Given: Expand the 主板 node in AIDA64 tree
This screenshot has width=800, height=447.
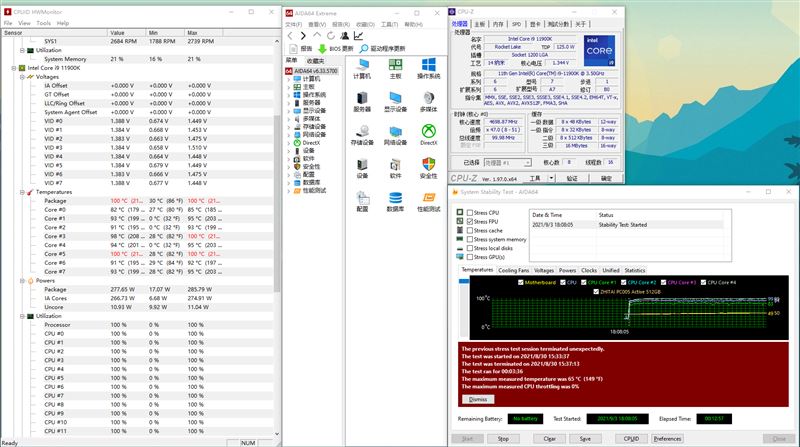Looking at the screenshot, I should [289, 87].
